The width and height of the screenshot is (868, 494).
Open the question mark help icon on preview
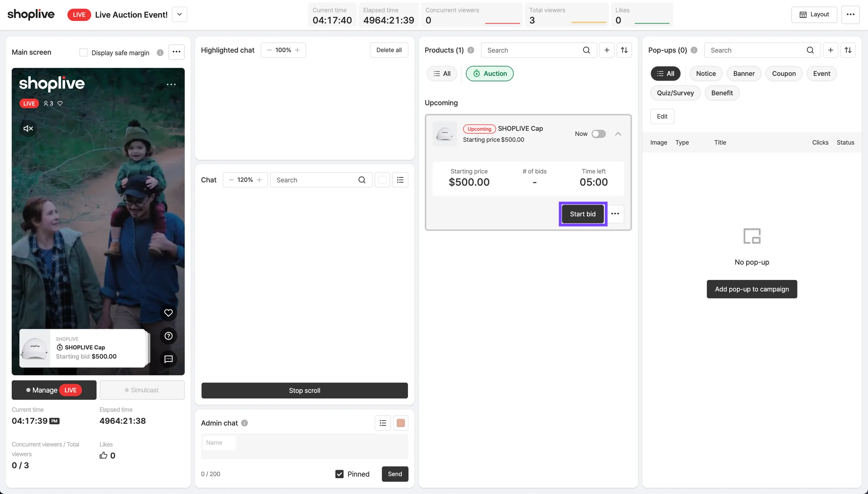(x=168, y=336)
